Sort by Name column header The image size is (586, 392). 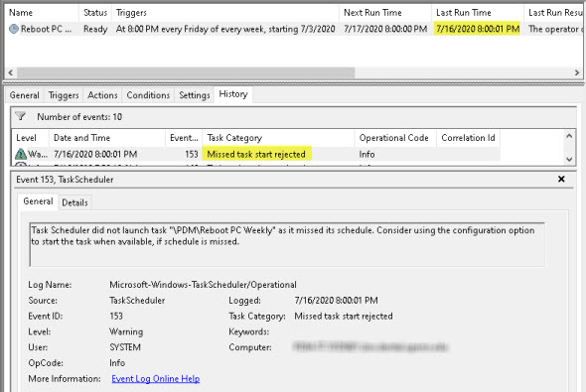click(x=42, y=13)
